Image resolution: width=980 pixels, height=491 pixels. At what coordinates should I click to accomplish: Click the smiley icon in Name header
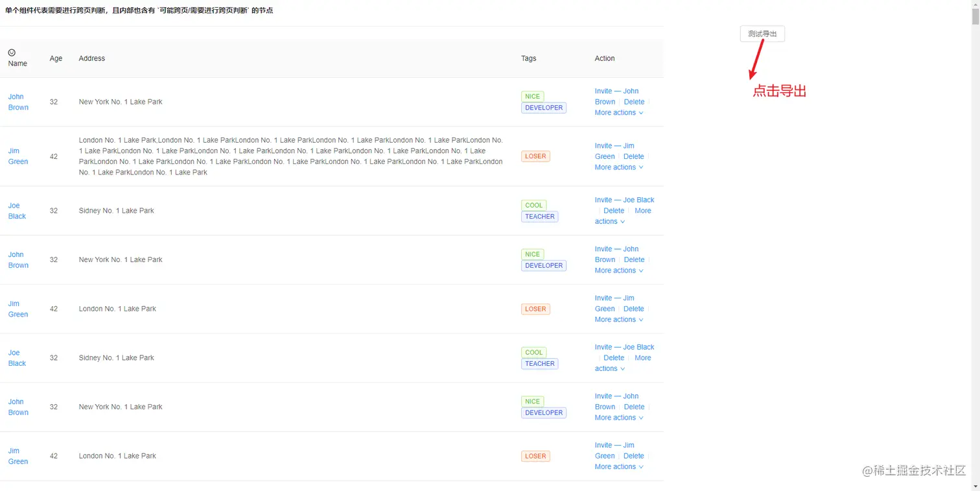tap(12, 53)
